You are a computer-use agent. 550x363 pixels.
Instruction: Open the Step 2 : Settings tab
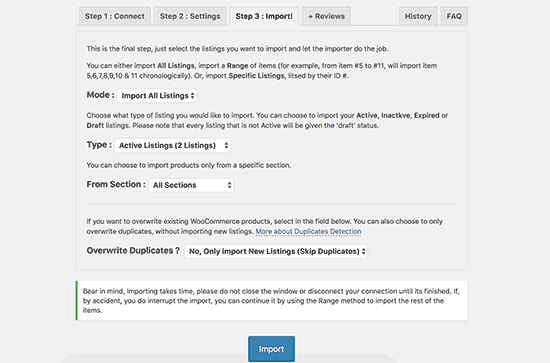click(x=190, y=16)
